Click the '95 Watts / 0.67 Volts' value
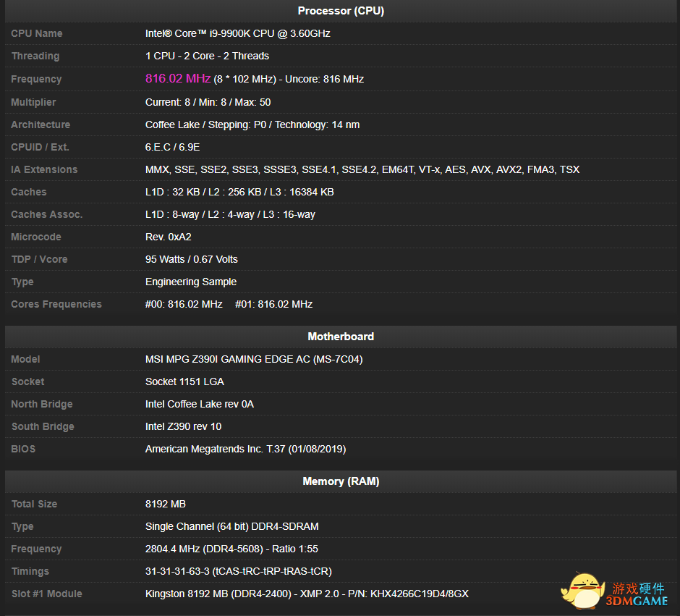The image size is (680, 616). [x=191, y=259]
